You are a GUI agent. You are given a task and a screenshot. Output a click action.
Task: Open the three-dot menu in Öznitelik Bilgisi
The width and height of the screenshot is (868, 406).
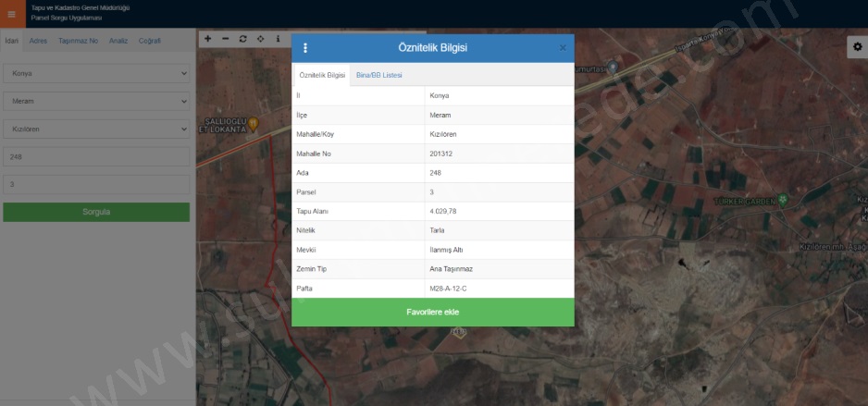pos(305,48)
